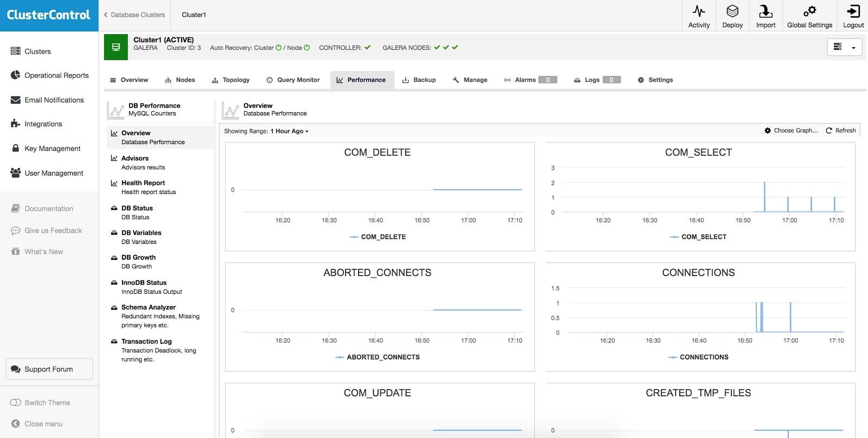Click the Advisors chart icon
Image resolution: width=868 pixels, height=438 pixels.
(x=114, y=158)
